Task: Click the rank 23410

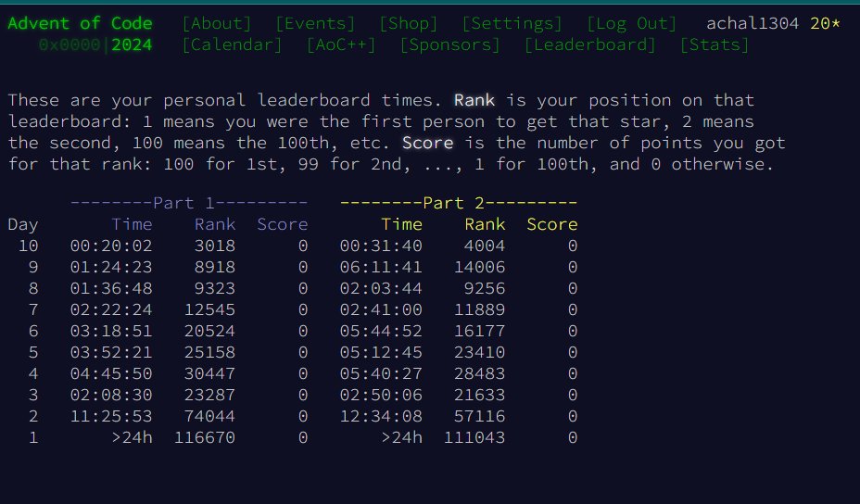Action: pos(480,353)
